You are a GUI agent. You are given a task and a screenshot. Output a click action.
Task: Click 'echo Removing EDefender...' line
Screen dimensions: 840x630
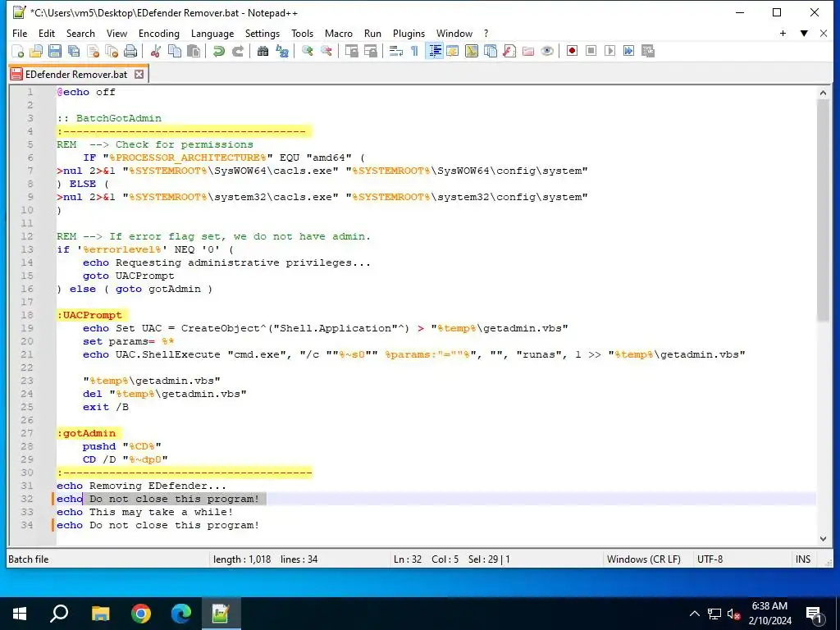(x=141, y=486)
